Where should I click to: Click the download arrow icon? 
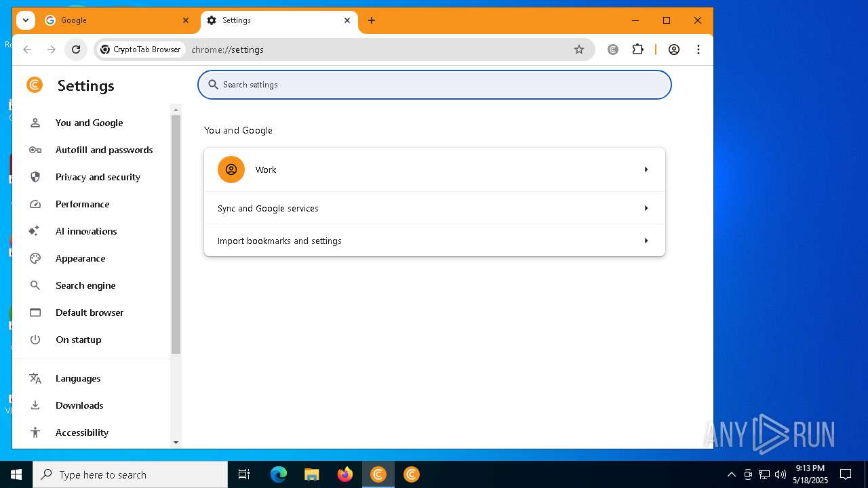coord(35,405)
